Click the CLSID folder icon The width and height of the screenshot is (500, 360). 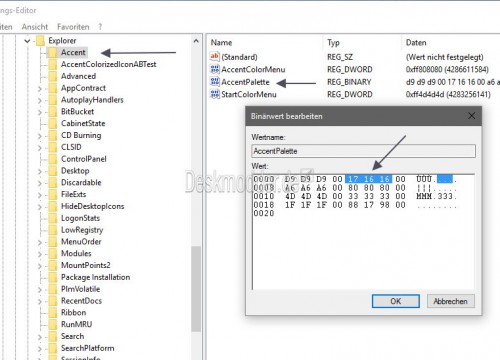pyautogui.click(x=52, y=147)
